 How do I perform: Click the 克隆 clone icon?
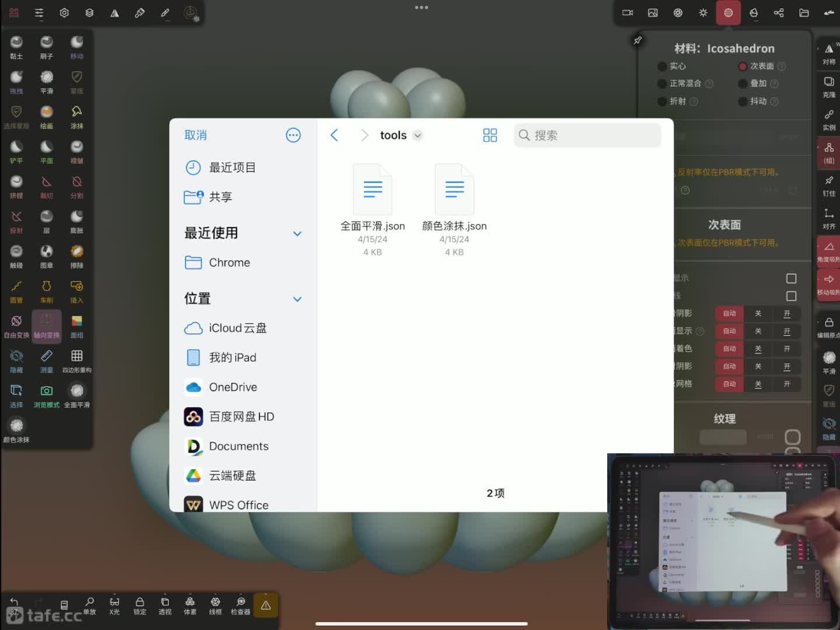pos(829,86)
